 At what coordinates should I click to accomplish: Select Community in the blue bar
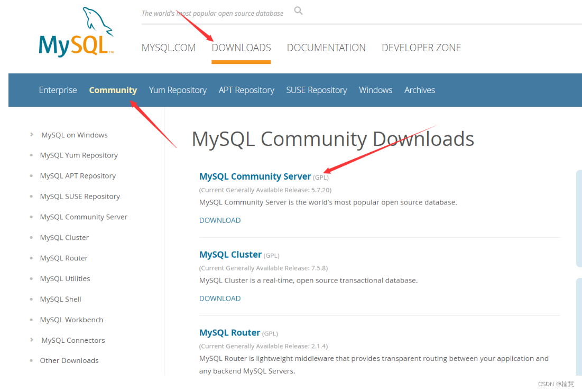(113, 90)
